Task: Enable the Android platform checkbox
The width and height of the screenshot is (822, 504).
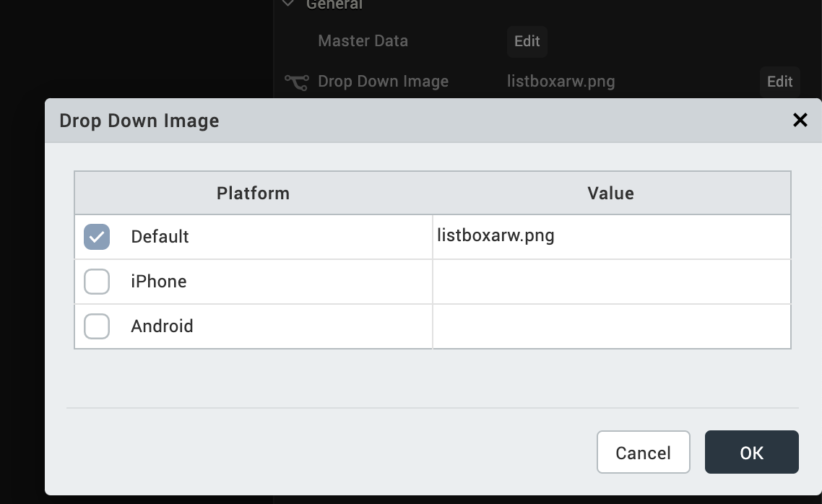Action: (97, 326)
